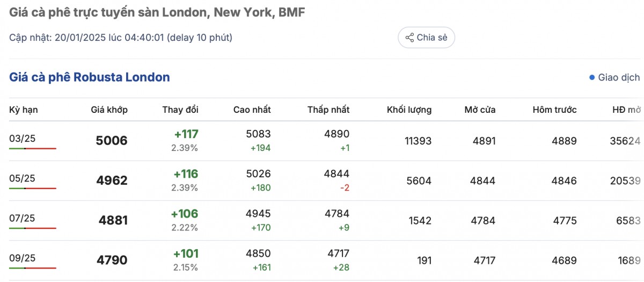Click the Khối lượng column header
This screenshot has width=644, height=282.
(409, 110)
